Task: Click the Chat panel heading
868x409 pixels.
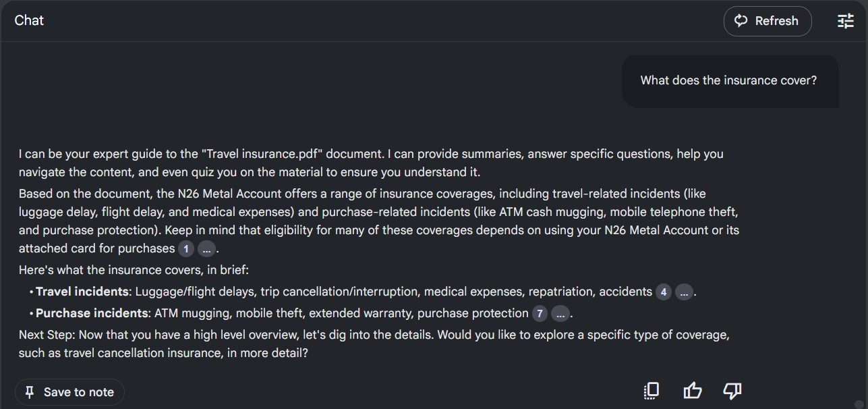Action: (29, 20)
